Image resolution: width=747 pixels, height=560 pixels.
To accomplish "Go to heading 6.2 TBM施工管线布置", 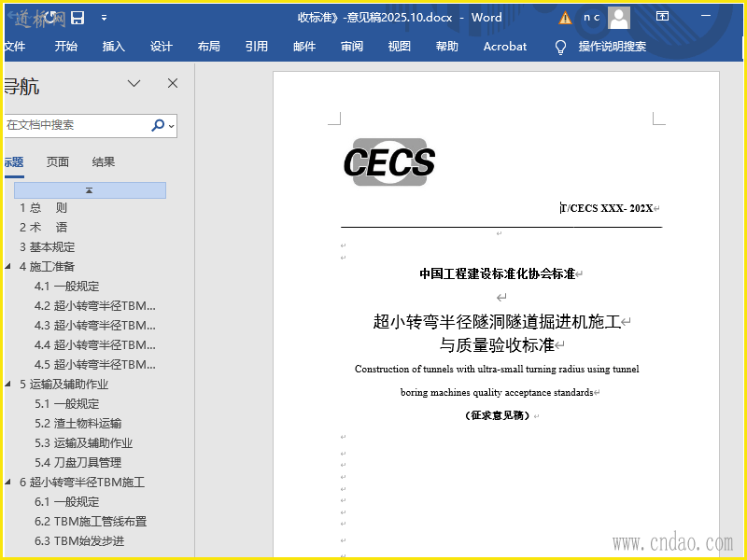I will click(91, 522).
